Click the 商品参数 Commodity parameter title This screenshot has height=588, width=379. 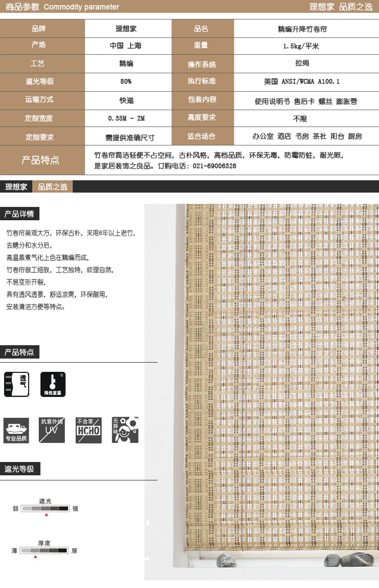coord(60,7)
